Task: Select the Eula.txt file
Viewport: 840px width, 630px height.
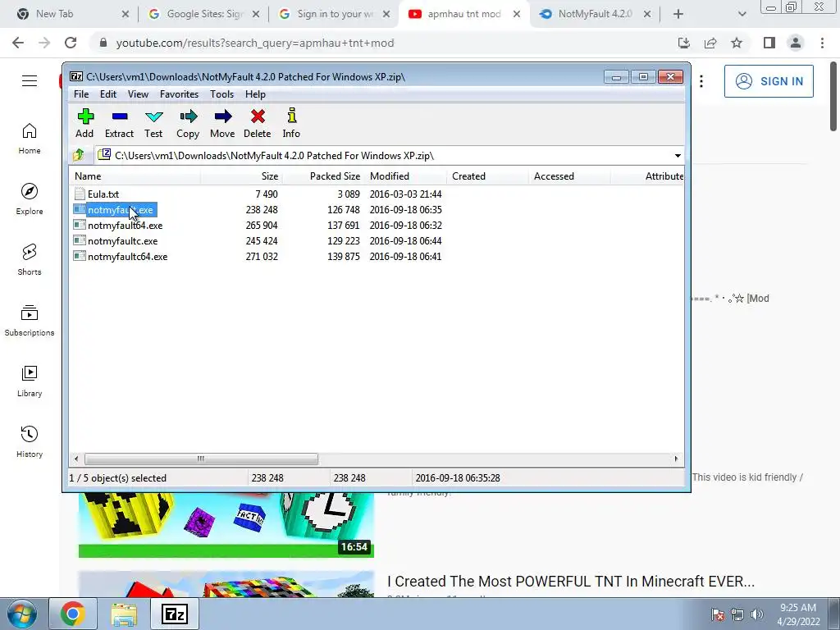Action: (x=103, y=194)
